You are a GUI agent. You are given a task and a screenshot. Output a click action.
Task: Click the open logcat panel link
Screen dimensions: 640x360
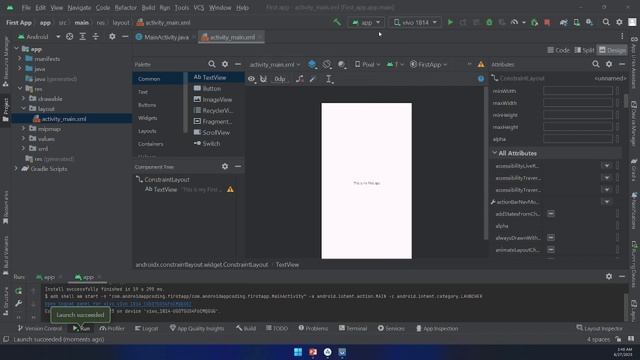118,304
